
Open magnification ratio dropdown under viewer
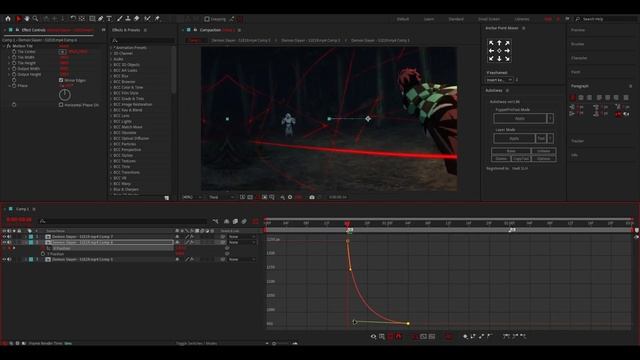tap(192, 197)
